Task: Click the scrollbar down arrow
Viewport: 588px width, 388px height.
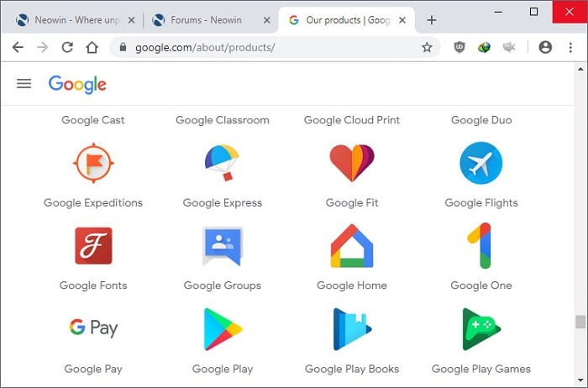Action: point(580,380)
